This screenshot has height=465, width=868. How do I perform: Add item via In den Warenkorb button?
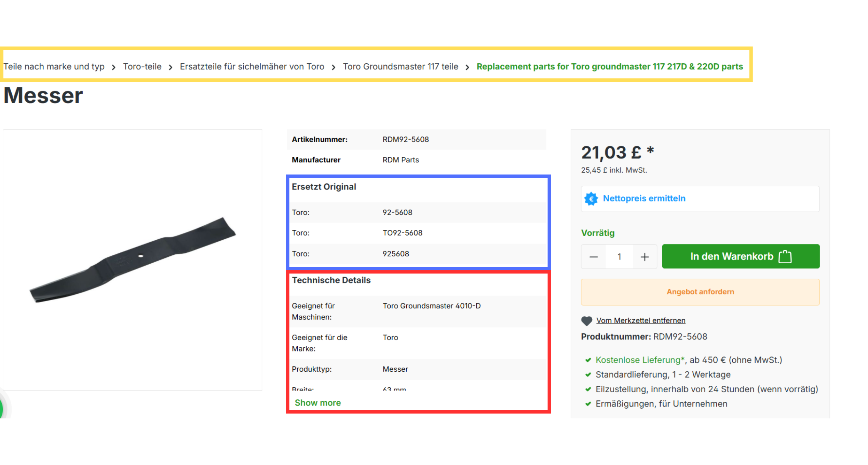coord(741,256)
